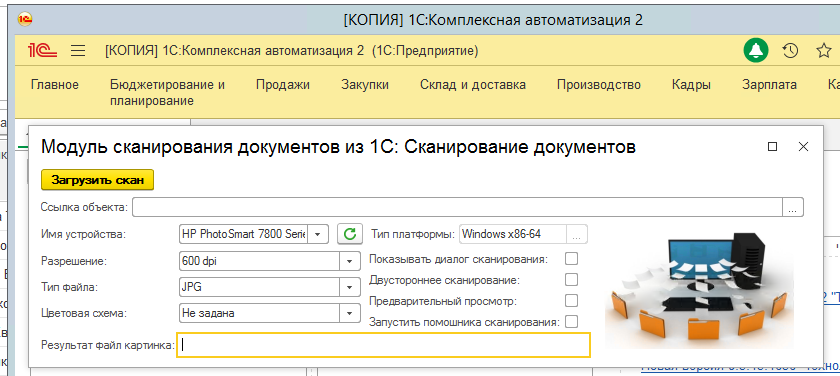Click the Разрешение label

[x=74, y=261]
